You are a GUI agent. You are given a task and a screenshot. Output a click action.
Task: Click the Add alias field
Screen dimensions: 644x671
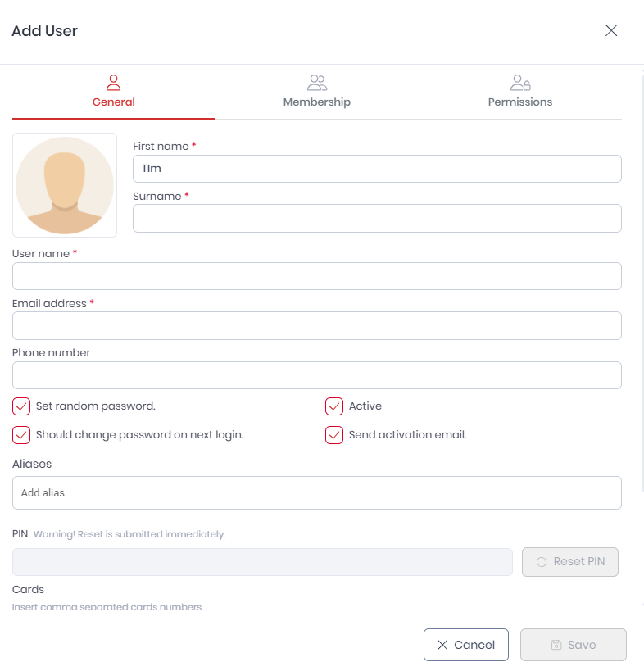click(317, 493)
